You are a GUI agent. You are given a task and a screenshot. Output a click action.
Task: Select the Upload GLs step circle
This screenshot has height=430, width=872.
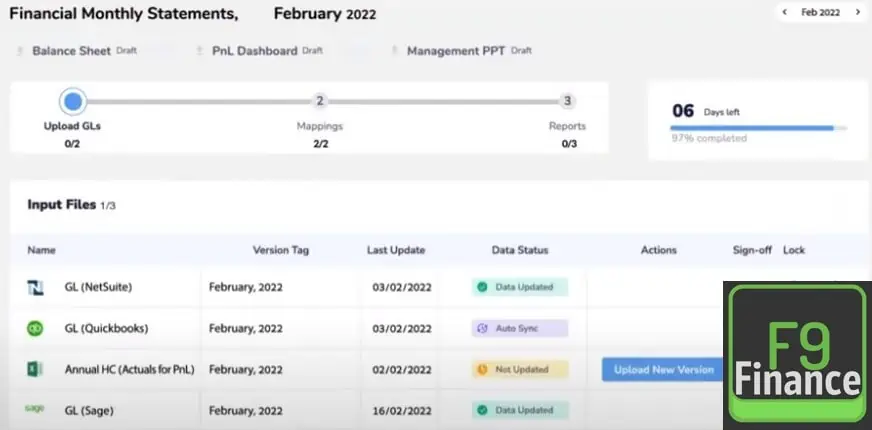[x=72, y=101]
